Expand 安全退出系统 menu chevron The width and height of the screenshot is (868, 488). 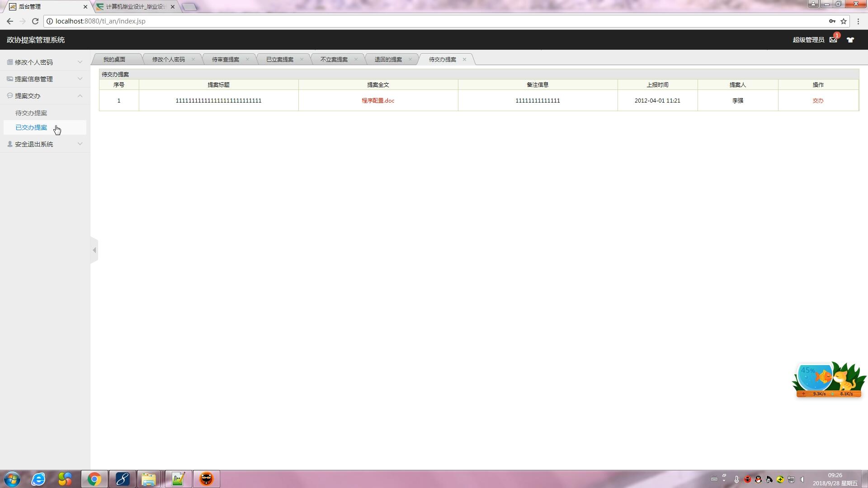tap(80, 144)
